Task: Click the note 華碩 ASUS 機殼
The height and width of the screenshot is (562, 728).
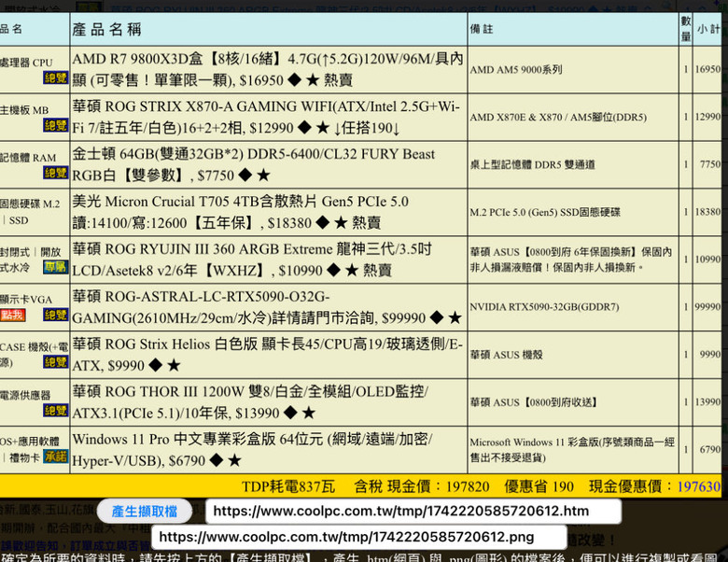Action: (507, 355)
